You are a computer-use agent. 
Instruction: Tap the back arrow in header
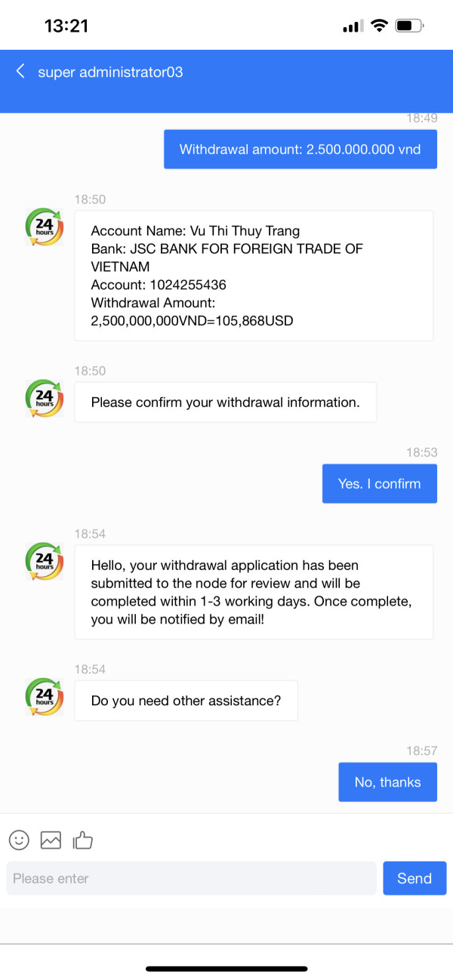tap(20, 71)
